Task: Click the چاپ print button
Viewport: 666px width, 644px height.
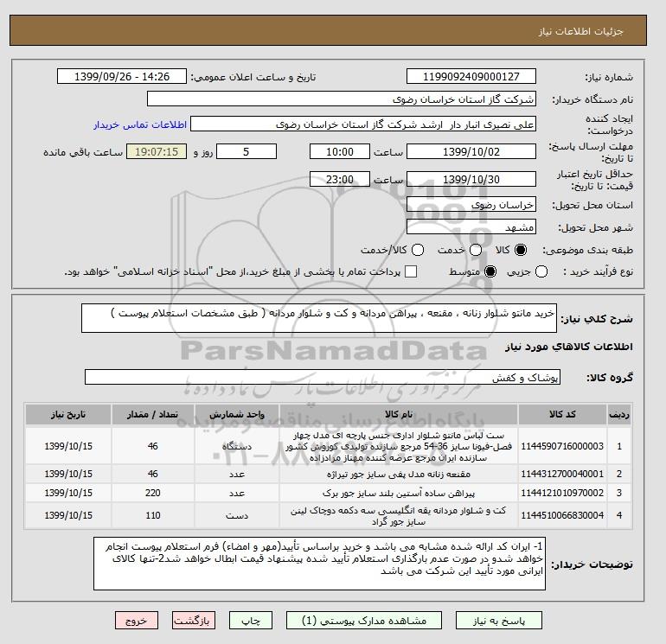Action: coord(251,621)
